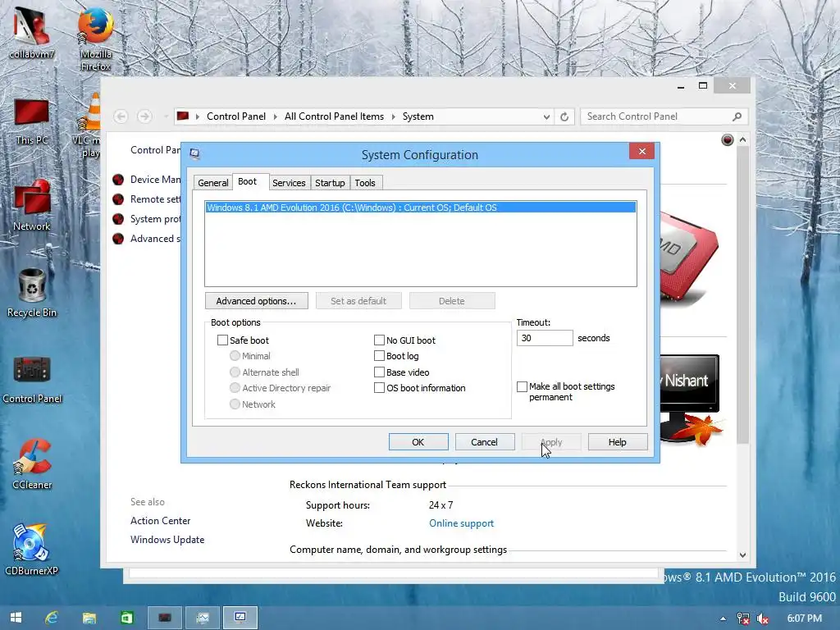Viewport: 840px width, 630px height.
Task: Show hidden tray icons arrow
Action: click(723, 619)
